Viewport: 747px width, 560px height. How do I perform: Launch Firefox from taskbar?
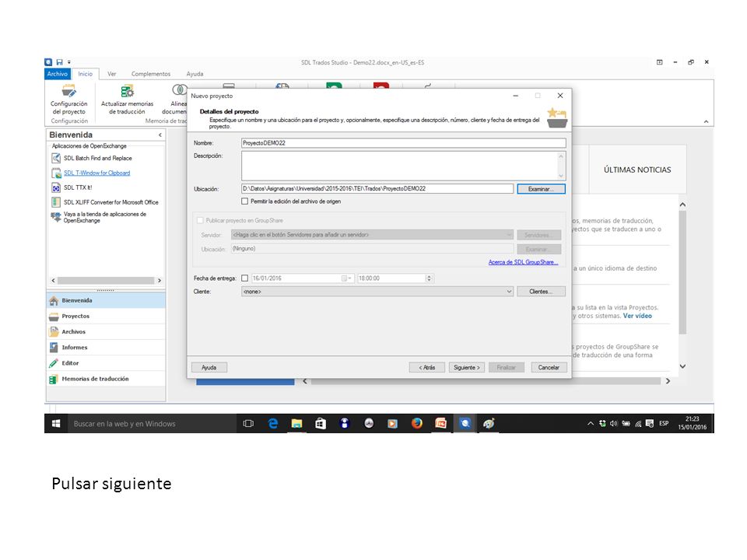(x=417, y=423)
